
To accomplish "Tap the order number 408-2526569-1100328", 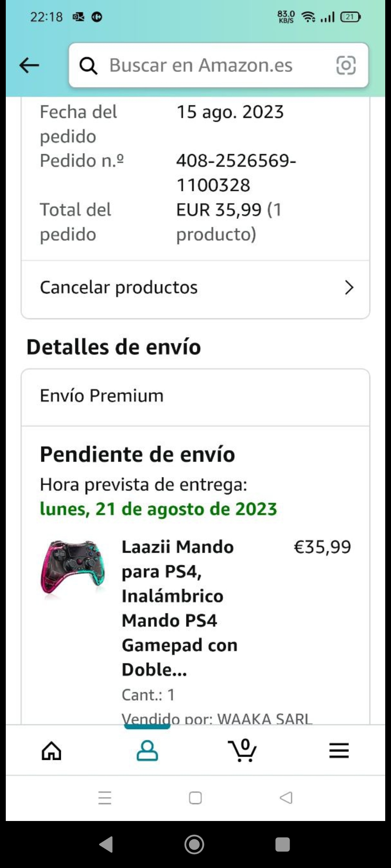I will [x=236, y=173].
